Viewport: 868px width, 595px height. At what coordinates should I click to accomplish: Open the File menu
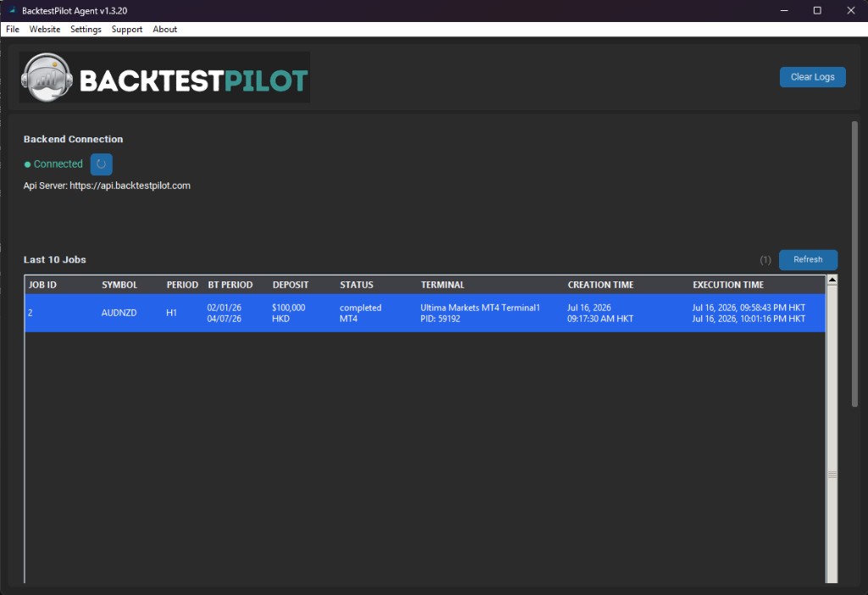[x=12, y=30]
